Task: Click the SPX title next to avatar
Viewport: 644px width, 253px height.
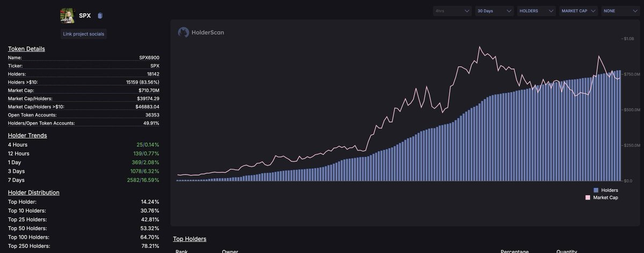Action: (85, 16)
